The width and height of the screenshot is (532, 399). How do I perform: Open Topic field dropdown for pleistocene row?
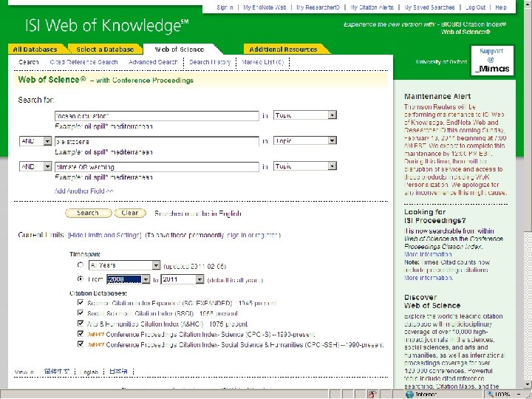pos(305,140)
